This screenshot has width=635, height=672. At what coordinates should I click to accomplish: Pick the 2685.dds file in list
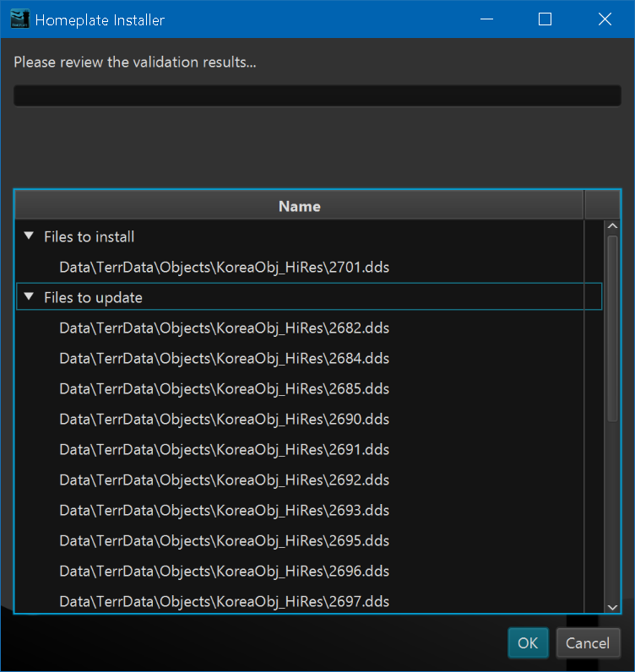coord(224,389)
